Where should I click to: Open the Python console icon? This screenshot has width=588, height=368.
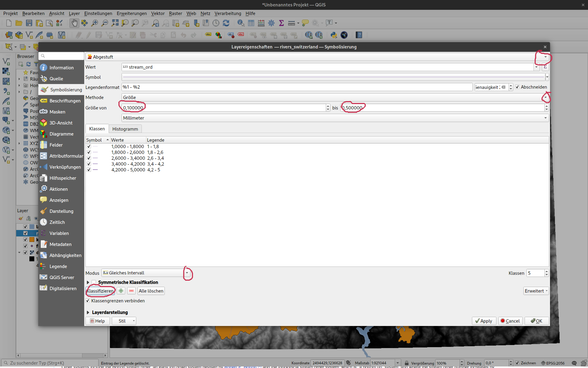(x=334, y=35)
